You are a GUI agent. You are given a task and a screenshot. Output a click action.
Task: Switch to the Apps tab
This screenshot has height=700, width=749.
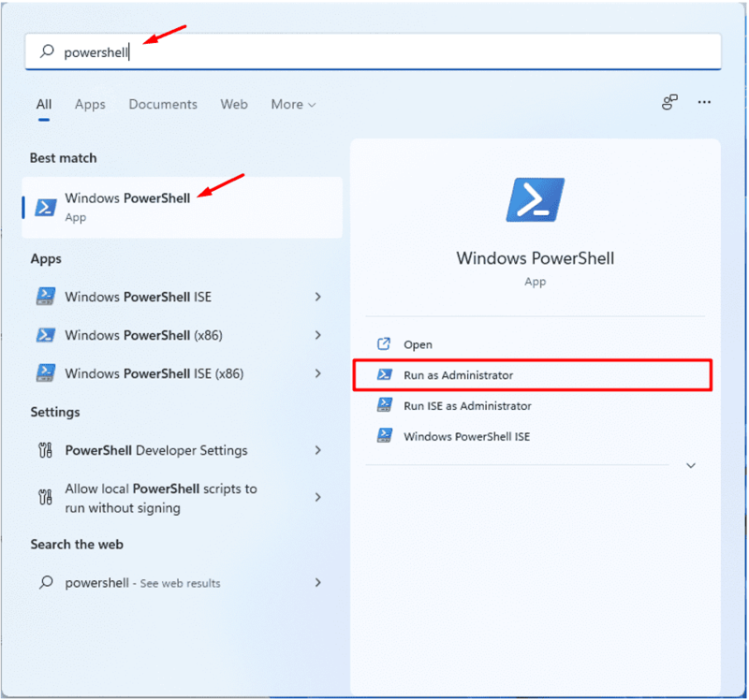(90, 104)
